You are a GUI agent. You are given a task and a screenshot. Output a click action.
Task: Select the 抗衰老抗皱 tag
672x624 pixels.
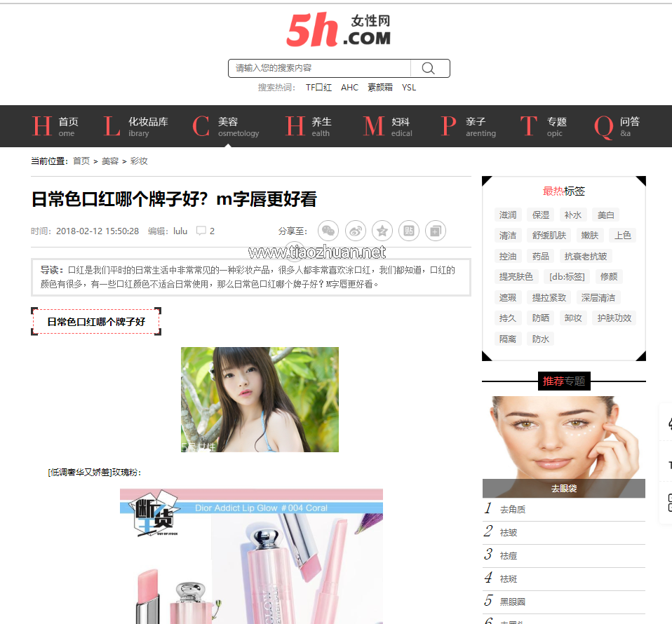pos(586,257)
